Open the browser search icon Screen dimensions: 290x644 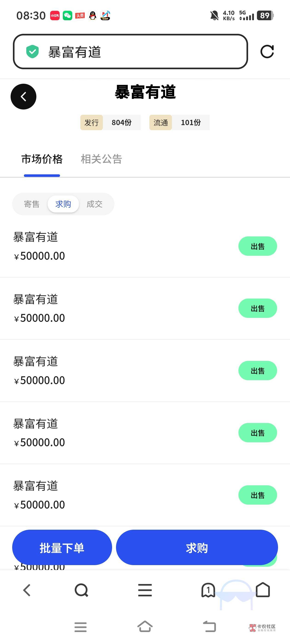81,590
